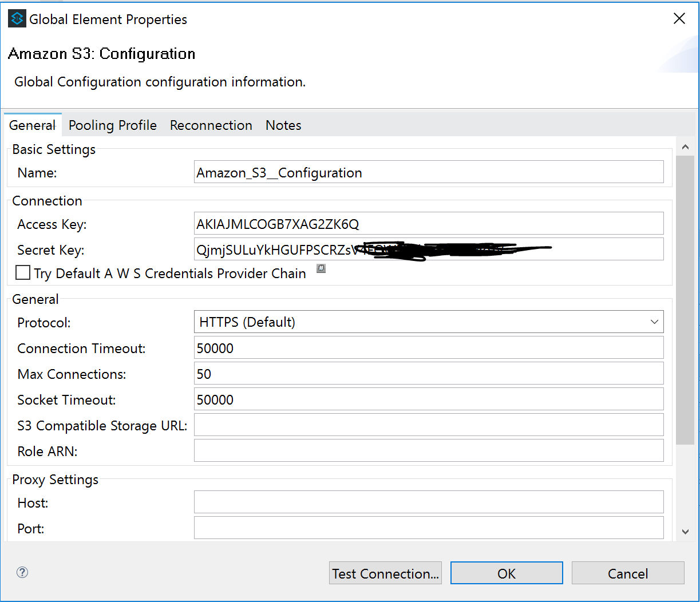This screenshot has width=700, height=602.
Task: Click the Access Key input field
Action: click(429, 224)
